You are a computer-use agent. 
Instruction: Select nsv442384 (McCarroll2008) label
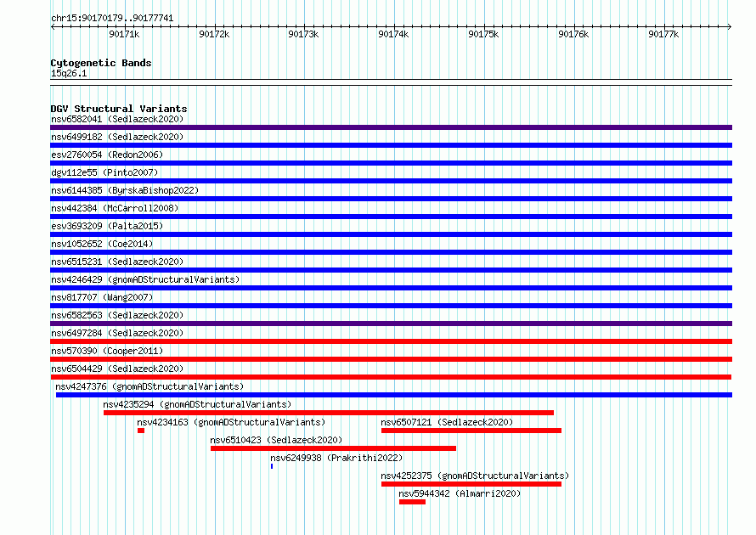115,208
